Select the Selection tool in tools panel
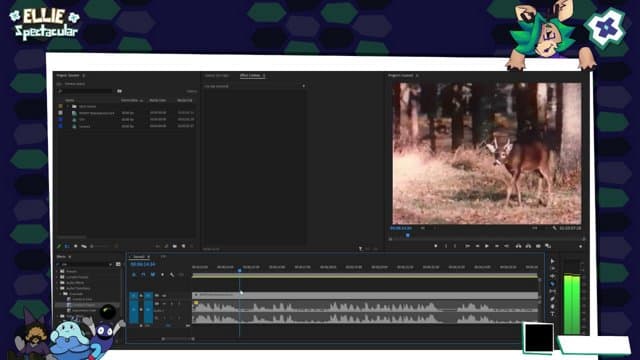 [x=552, y=261]
